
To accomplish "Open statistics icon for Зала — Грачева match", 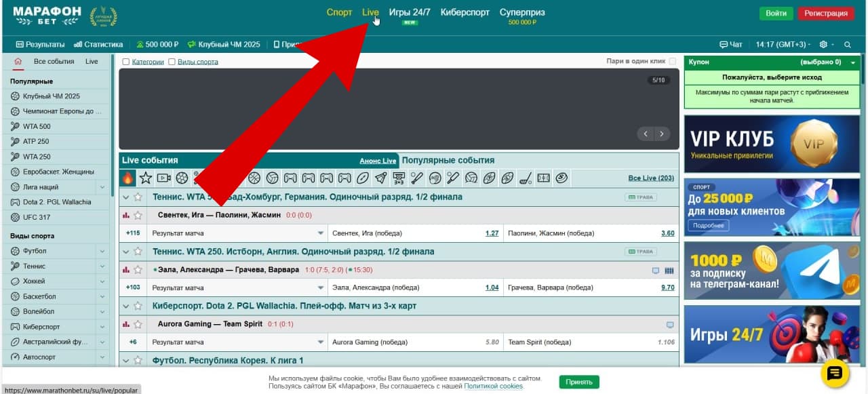I will (x=126, y=270).
